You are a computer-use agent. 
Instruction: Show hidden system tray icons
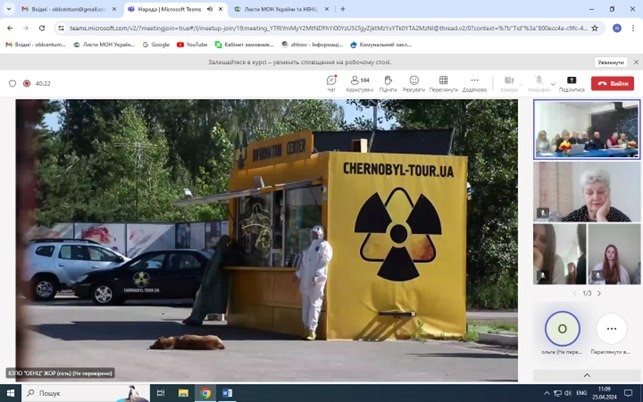(546, 393)
